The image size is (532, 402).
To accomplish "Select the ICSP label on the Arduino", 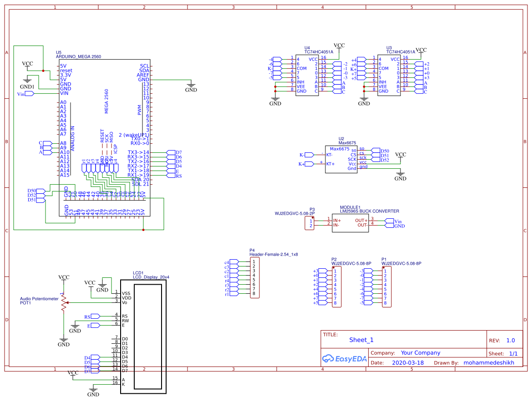I will tap(115, 149).
